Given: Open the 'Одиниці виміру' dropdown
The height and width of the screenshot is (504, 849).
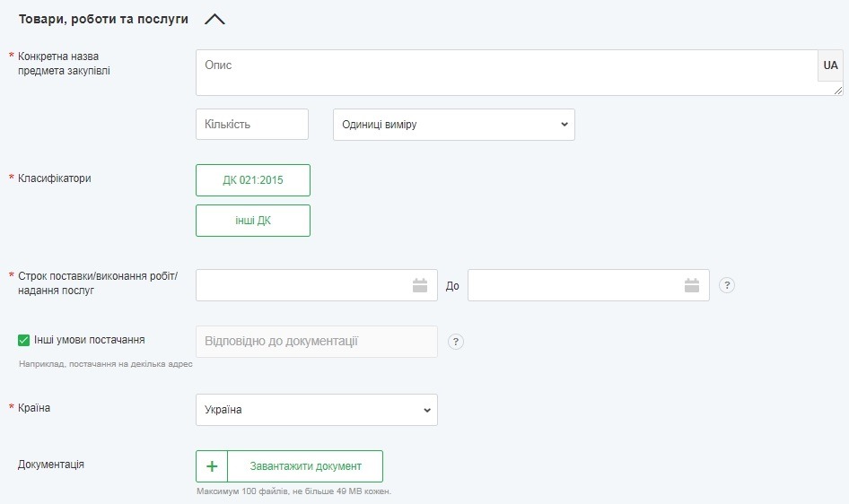Looking at the screenshot, I should [x=453, y=125].
